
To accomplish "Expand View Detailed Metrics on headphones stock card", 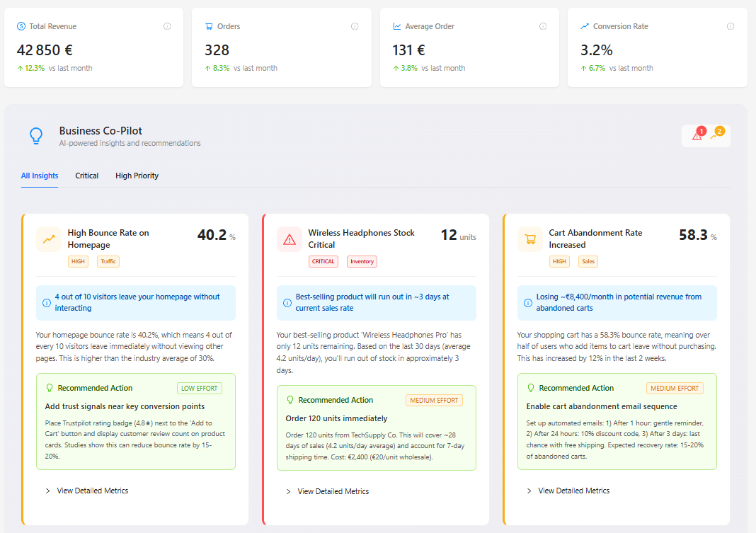I will click(x=328, y=491).
